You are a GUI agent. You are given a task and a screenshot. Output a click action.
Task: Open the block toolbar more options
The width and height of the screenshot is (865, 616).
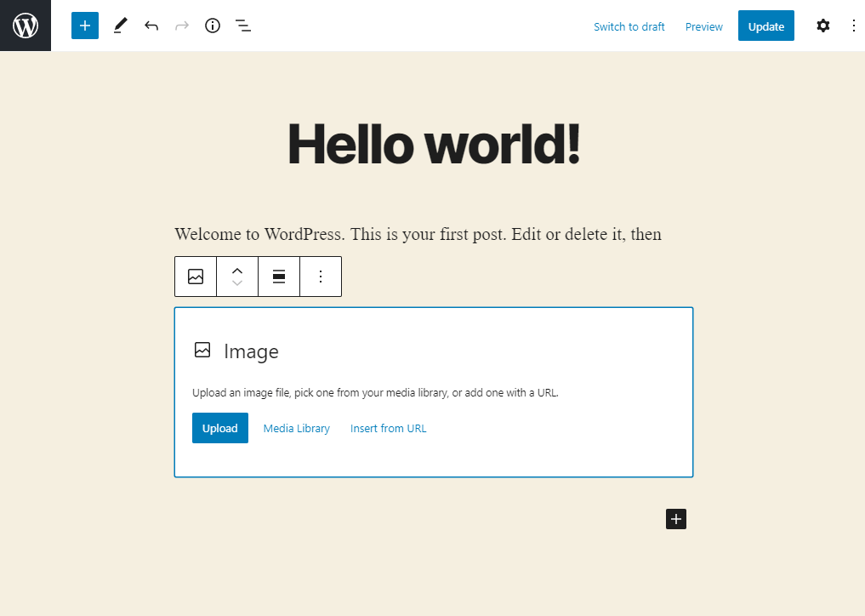[x=321, y=277]
